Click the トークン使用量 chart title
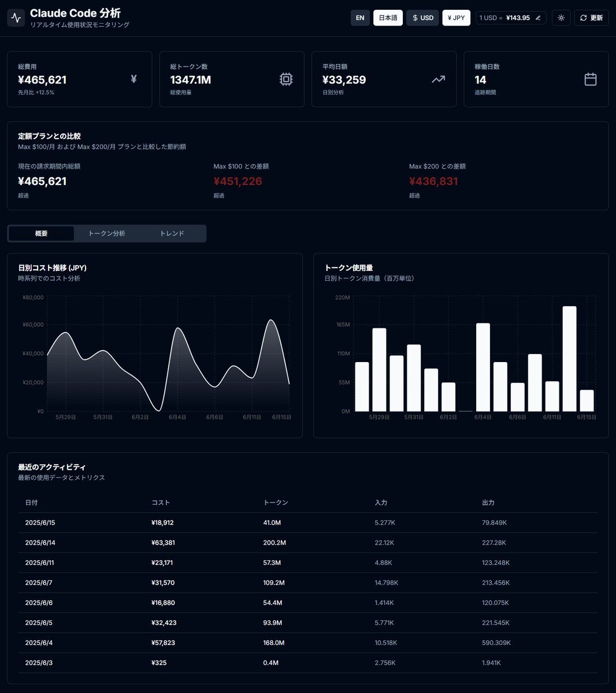616x693 pixels. (348, 268)
